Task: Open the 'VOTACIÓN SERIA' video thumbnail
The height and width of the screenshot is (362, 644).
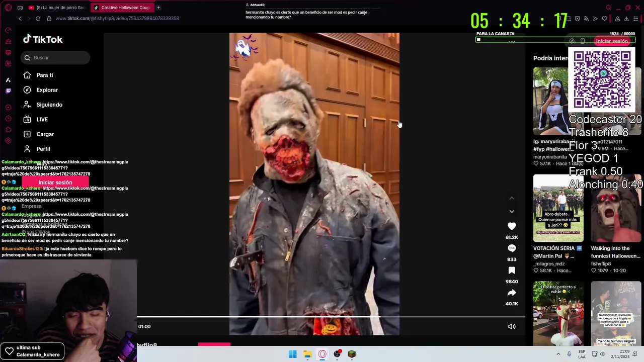Action: pyautogui.click(x=558, y=208)
